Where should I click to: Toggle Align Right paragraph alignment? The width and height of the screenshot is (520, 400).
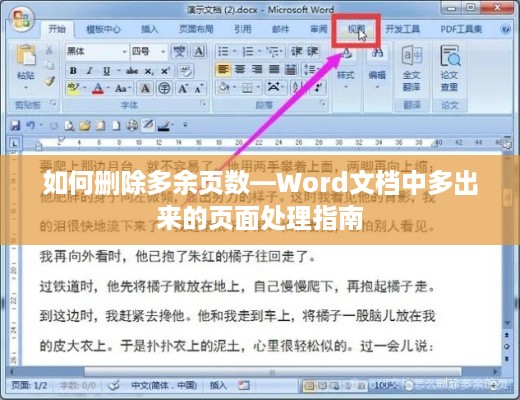tap(257, 69)
